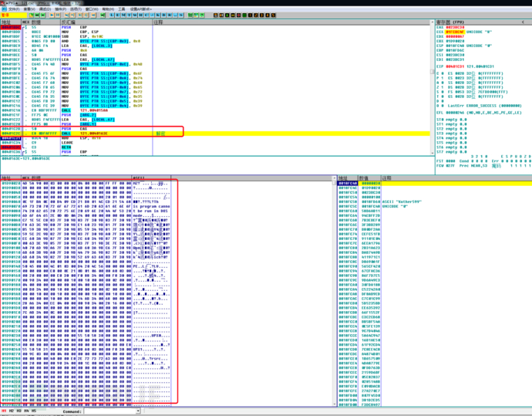Click the EFL flags register line
This screenshot has height=416, width=532.
(x=478, y=113)
